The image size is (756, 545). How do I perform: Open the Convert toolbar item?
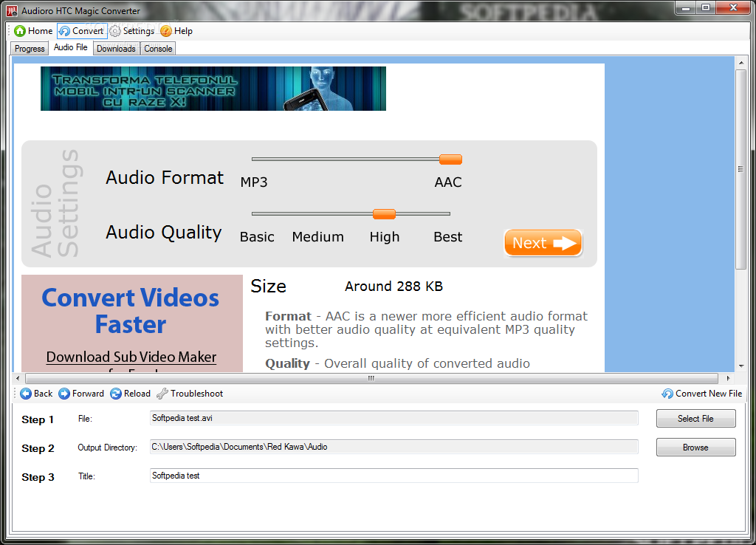click(81, 31)
